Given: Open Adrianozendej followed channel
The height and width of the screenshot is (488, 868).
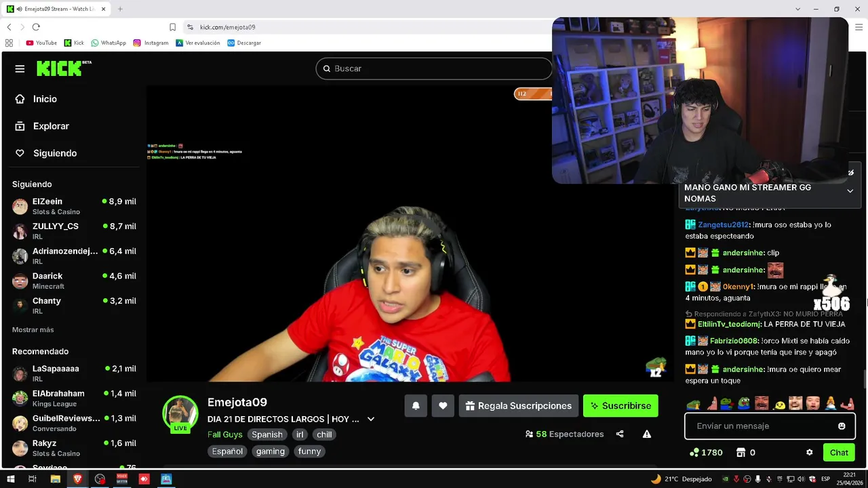Looking at the screenshot, I should (x=74, y=256).
